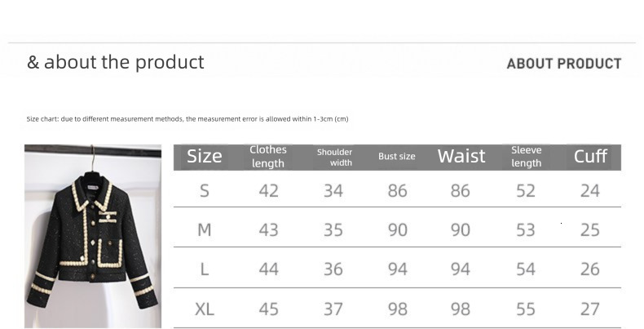
Task: Select the M size row label
Action: tap(205, 230)
